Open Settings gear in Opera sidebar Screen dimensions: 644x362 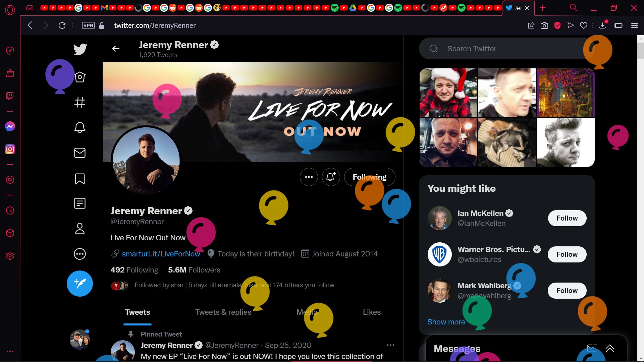[x=10, y=256]
